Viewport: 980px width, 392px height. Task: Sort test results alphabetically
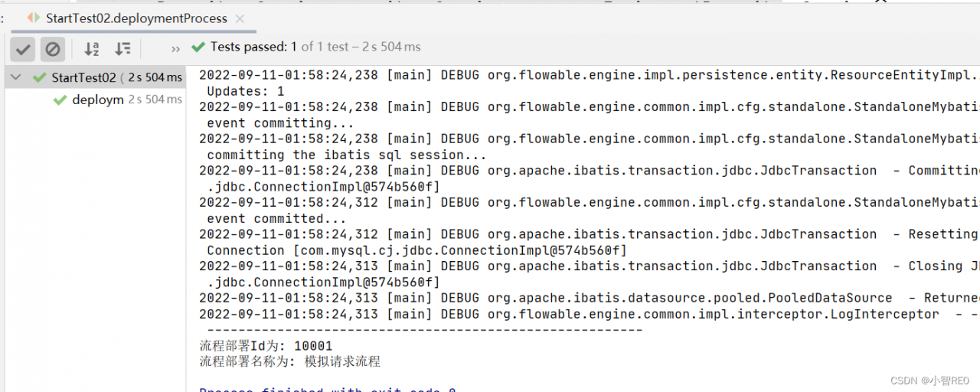click(x=92, y=50)
